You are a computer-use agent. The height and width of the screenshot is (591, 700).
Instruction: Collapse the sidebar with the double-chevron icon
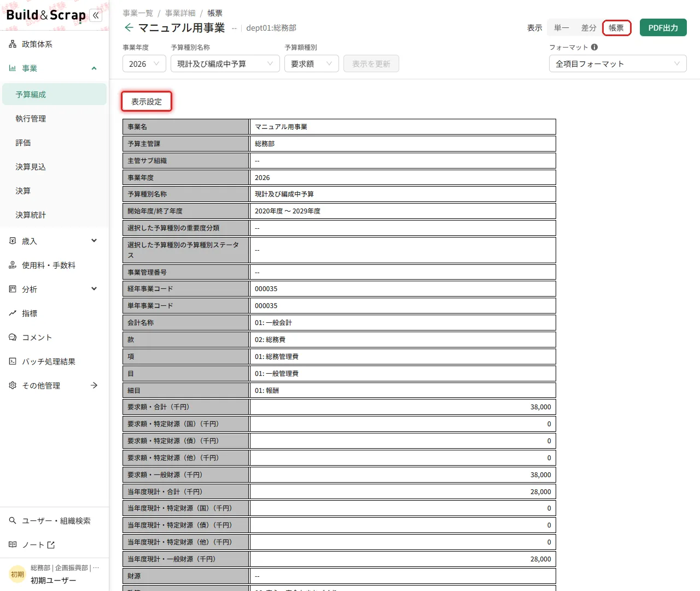[x=96, y=15]
